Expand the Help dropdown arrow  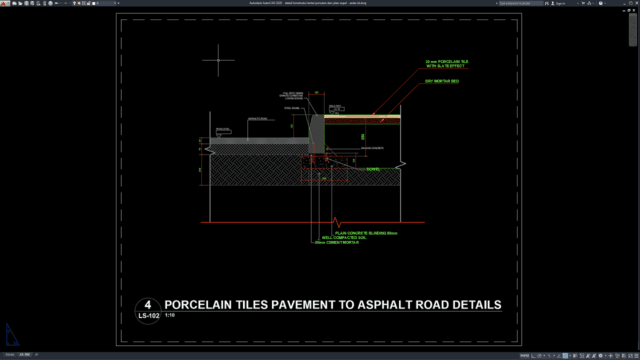coord(605,3)
